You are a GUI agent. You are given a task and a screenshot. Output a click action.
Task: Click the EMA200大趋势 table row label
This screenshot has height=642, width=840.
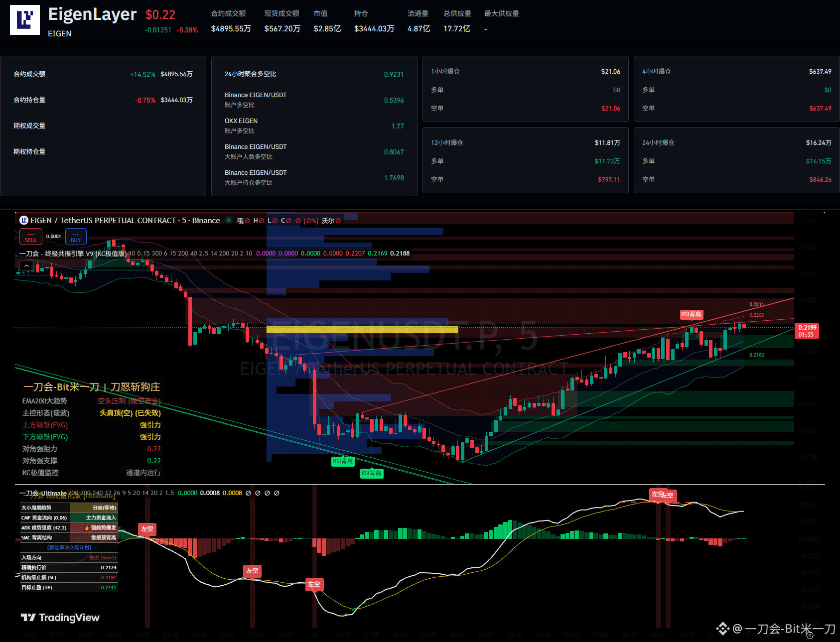[45, 401]
